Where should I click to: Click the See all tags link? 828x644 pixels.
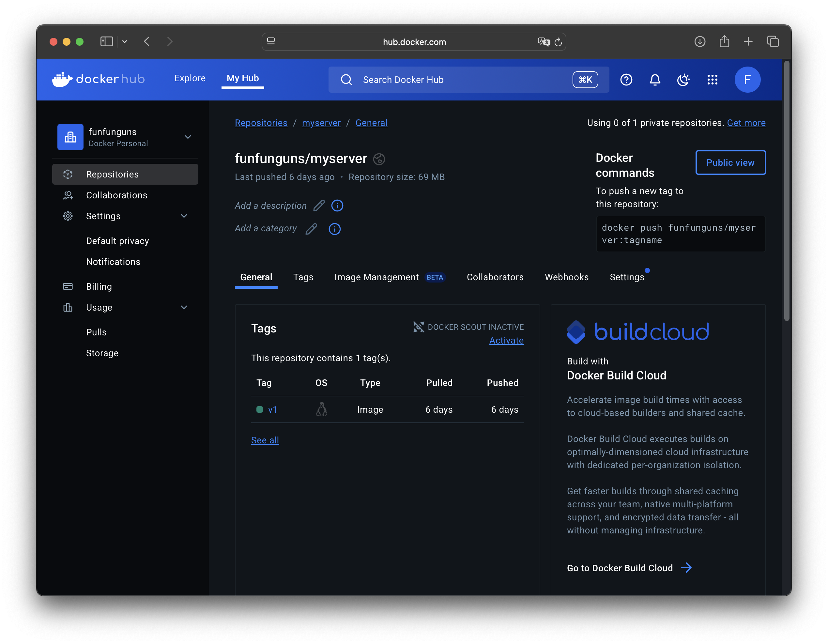(265, 440)
